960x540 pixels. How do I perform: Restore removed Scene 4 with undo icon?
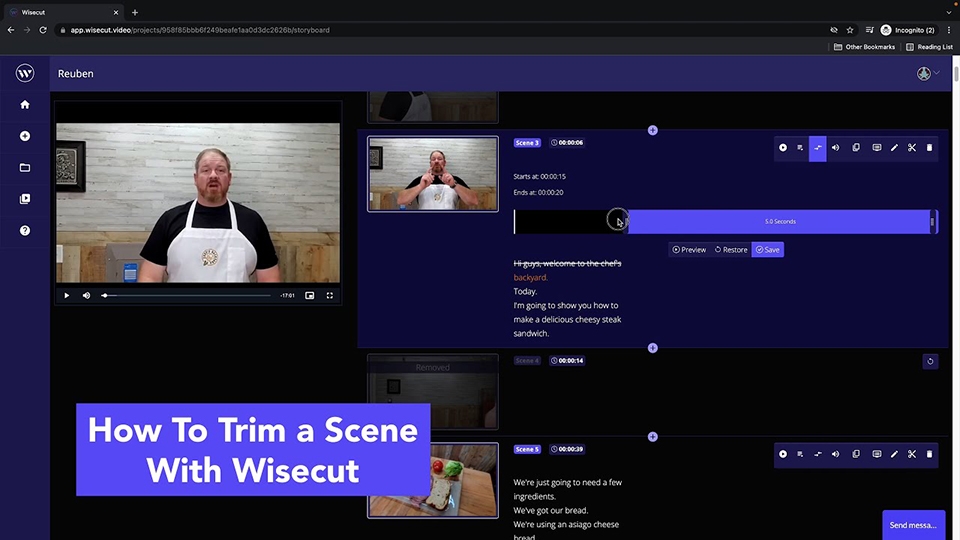pyautogui.click(x=930, y=361)
